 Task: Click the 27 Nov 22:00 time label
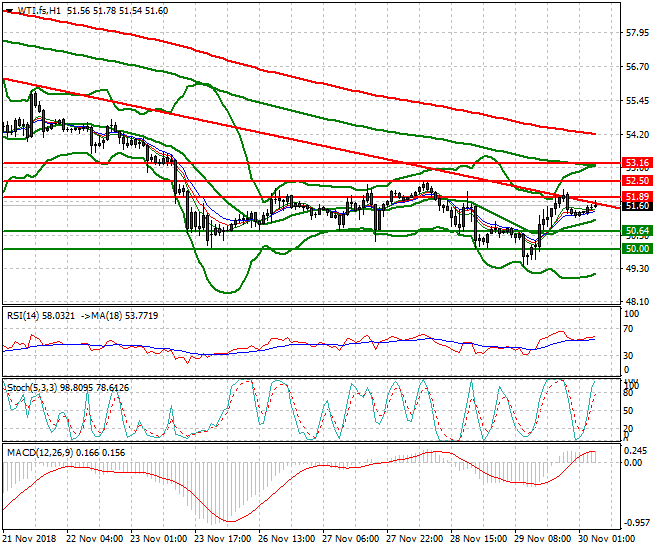(x=415, y=539)
